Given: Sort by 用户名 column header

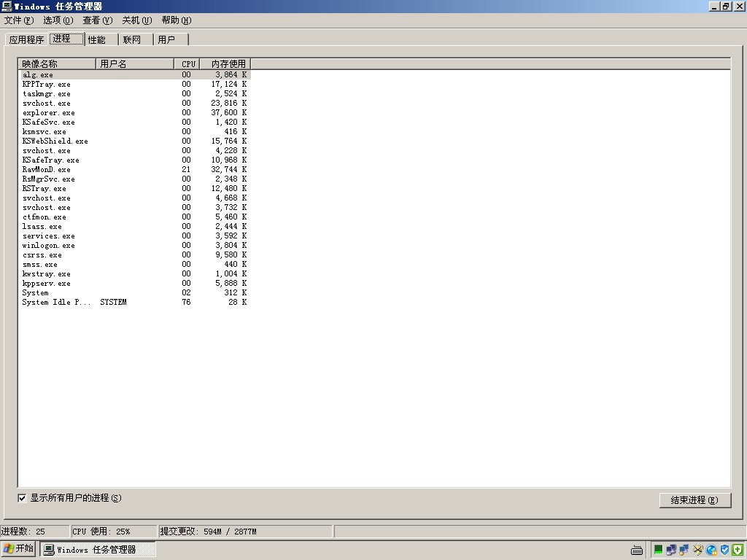Looking at the screenshot, I should [135, 64].
